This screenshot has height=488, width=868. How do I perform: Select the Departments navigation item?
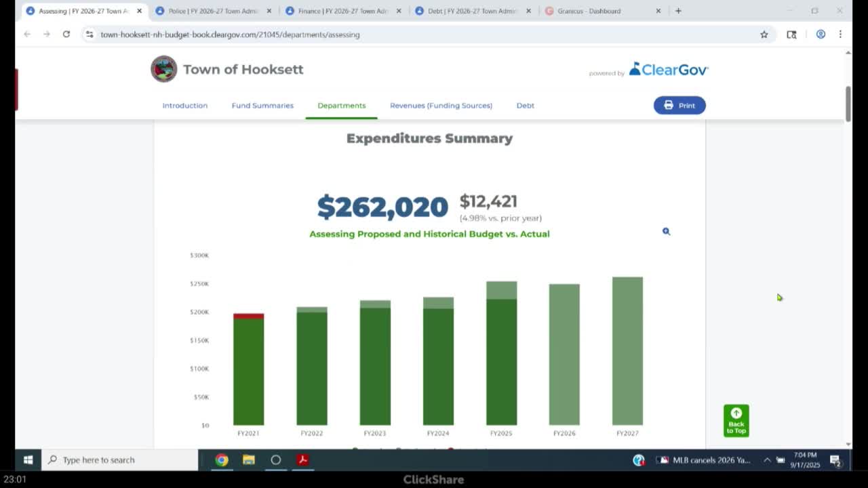341,106
